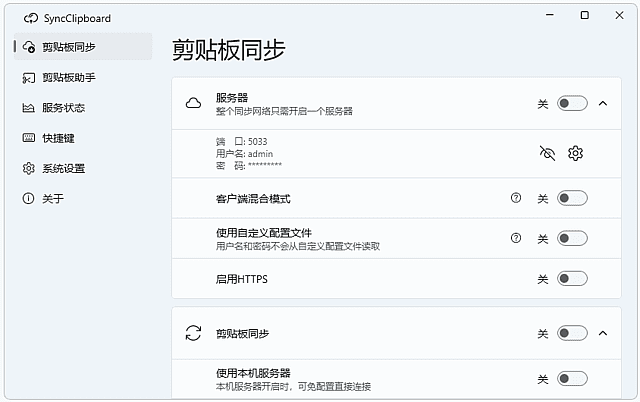Enable the 启用HTTPS toggle
This screenshot has height=402, width=640.
point(572,278)
